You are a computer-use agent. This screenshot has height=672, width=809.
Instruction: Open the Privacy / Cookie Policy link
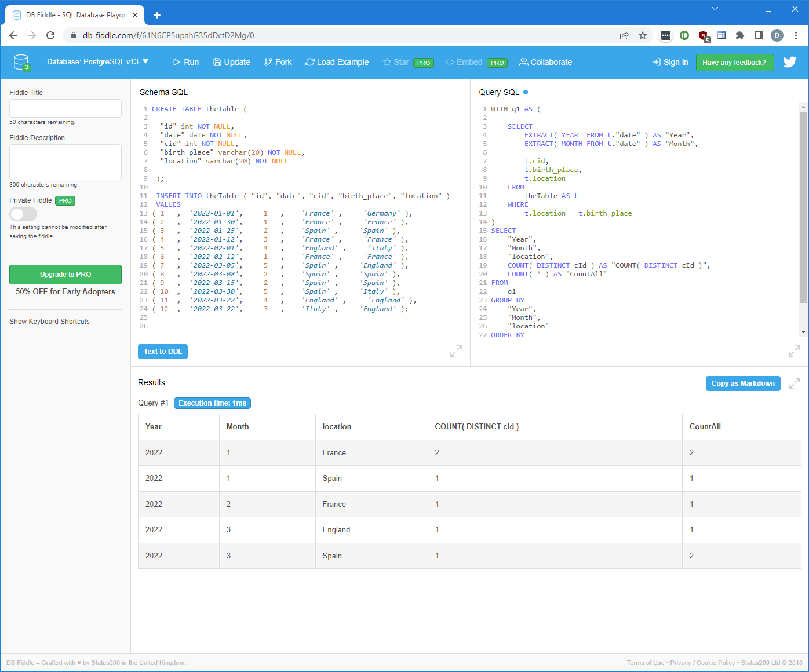(x=702, y=663)
